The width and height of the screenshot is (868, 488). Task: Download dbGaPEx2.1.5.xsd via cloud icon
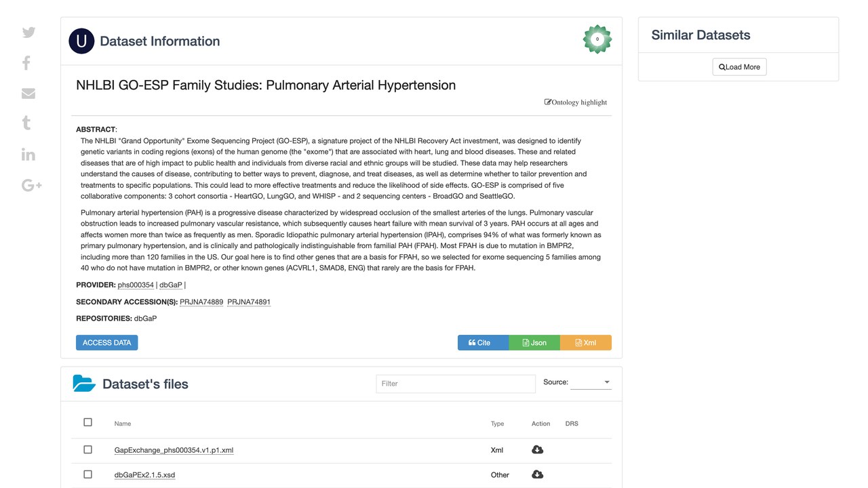click(x=537, y=474)
